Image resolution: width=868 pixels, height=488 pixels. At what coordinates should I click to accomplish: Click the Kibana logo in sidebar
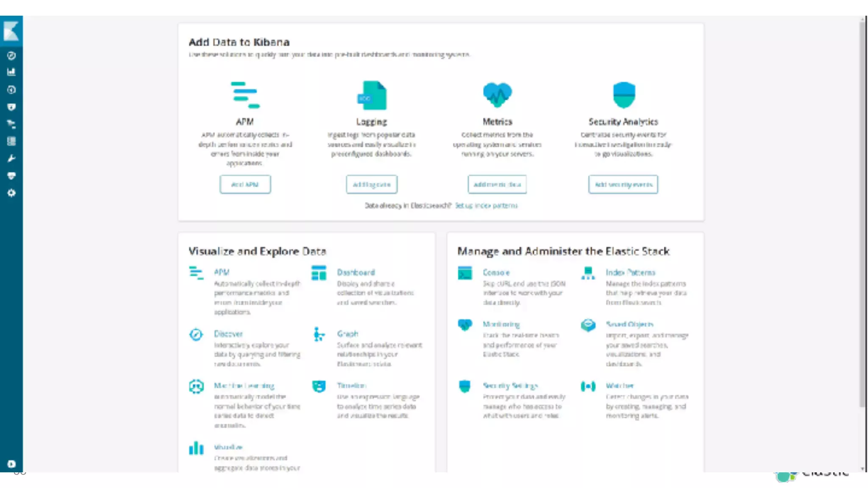(x=11, y=30)
